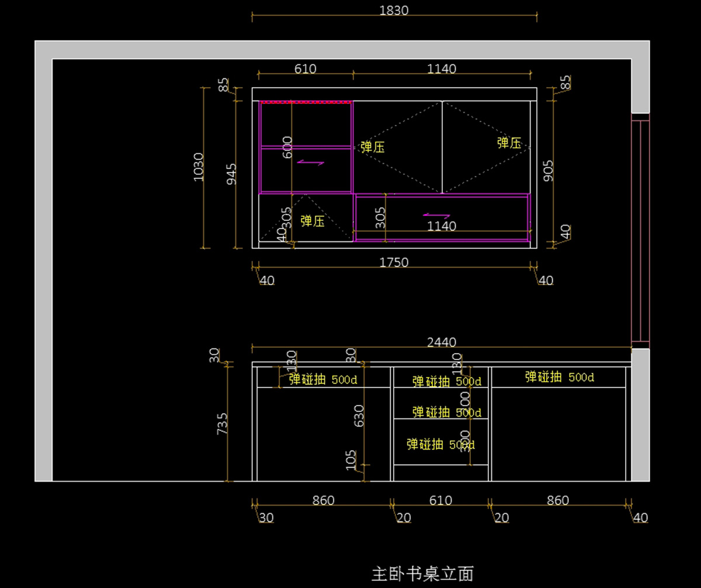This screenshot has height=588, width=701.
Task: Select the pink arrow in upper-left shelf
Action: click(x=310, y=162)
